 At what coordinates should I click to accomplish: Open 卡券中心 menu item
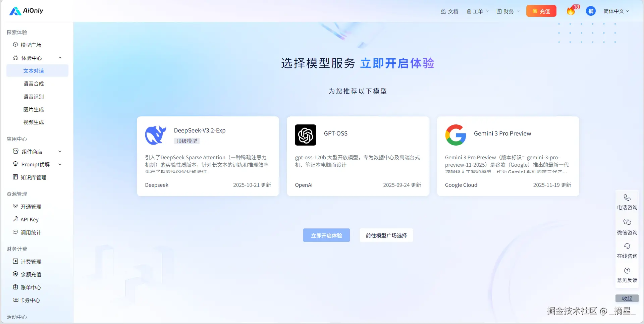pyautogui.click(x=30, y=300)
